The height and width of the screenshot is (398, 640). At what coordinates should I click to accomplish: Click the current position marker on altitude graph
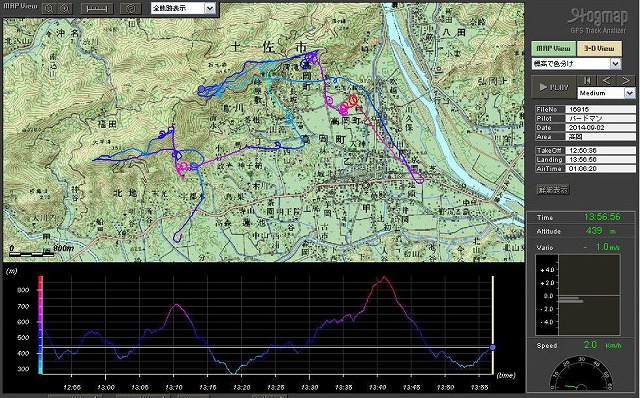[x=493, y=347]
